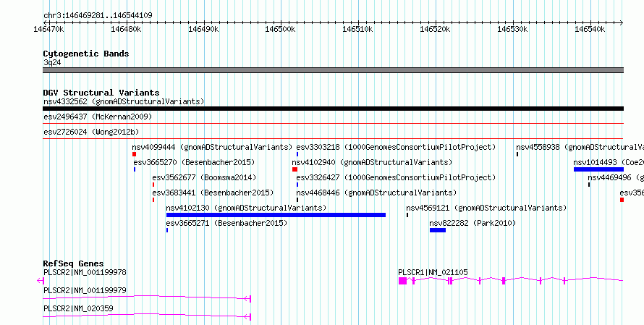
Task: Click the 146490k ruler tick label
Action: point(203,29)
